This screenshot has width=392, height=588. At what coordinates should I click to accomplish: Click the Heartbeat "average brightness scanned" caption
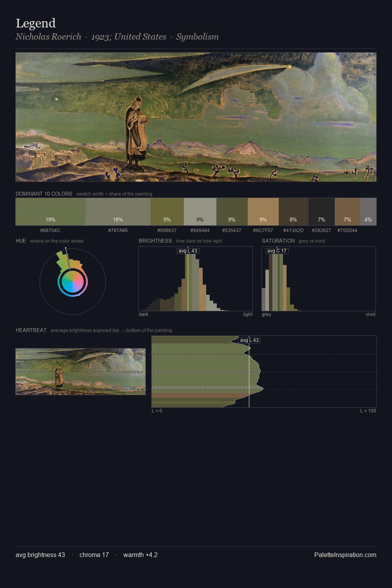(x=111, y=330)
